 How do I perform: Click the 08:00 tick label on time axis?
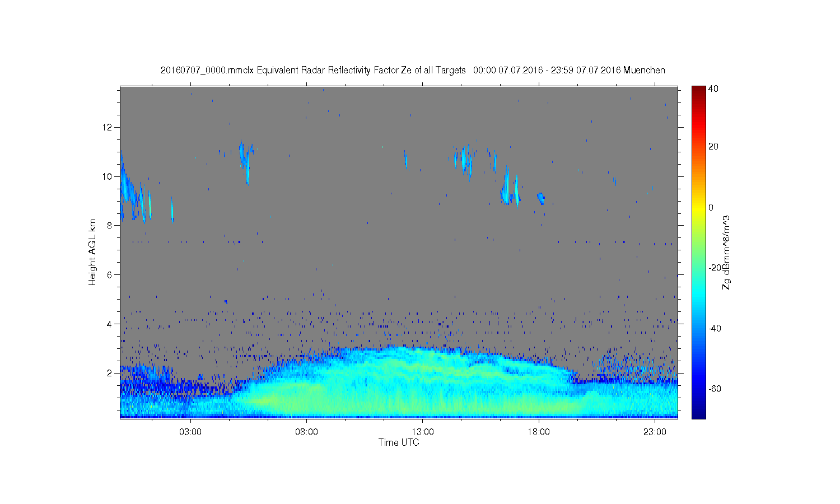(x=307, y=432)
